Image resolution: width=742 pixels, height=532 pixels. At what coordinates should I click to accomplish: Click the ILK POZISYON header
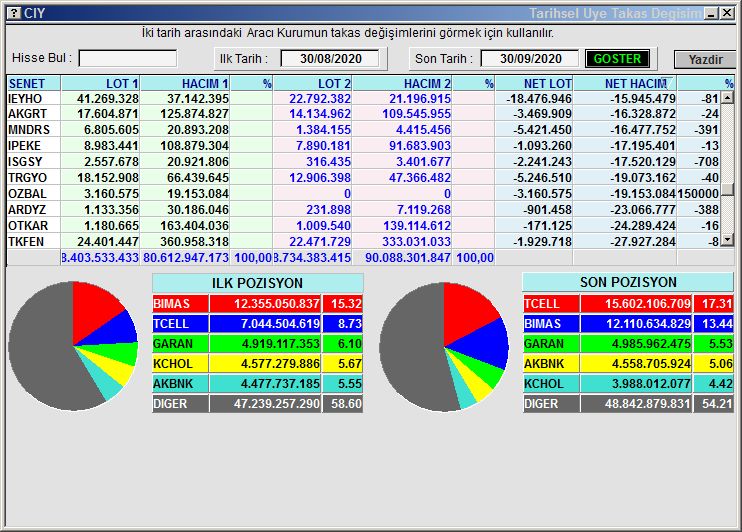click(257, 283)
